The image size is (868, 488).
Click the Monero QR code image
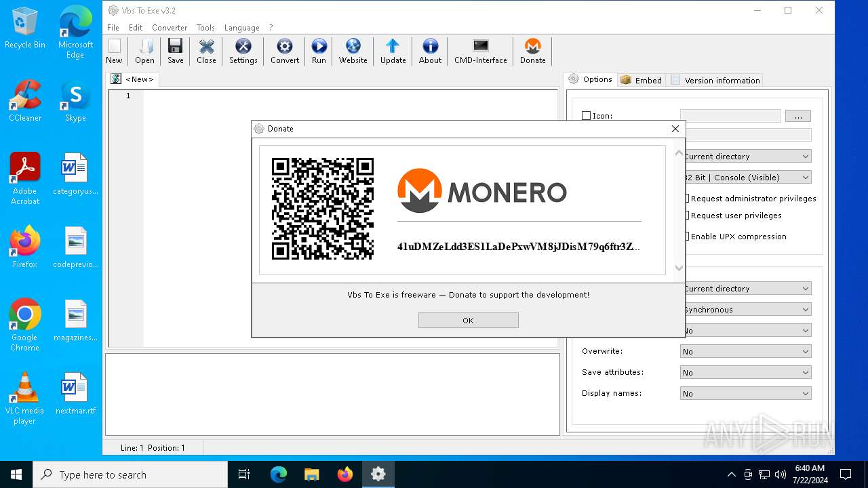(x=323, y=209)
